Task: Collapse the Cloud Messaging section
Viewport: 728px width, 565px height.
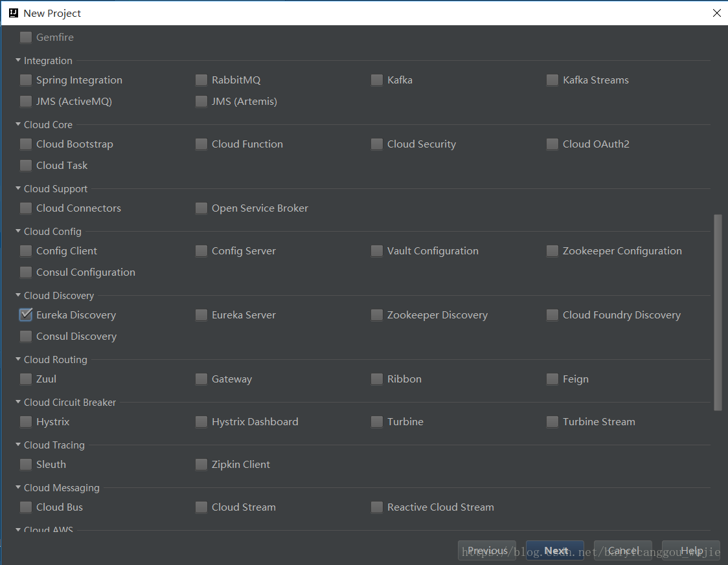Action: 18,487
